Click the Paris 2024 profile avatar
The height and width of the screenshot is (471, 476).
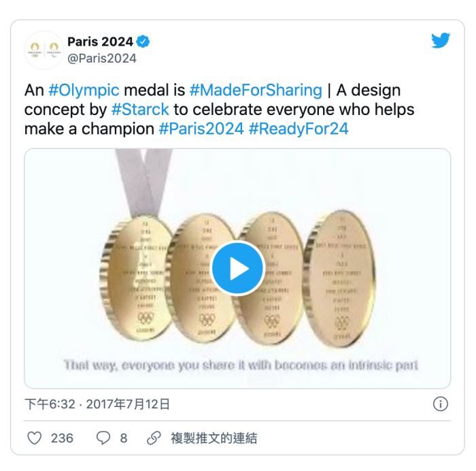tap(44, 50)
